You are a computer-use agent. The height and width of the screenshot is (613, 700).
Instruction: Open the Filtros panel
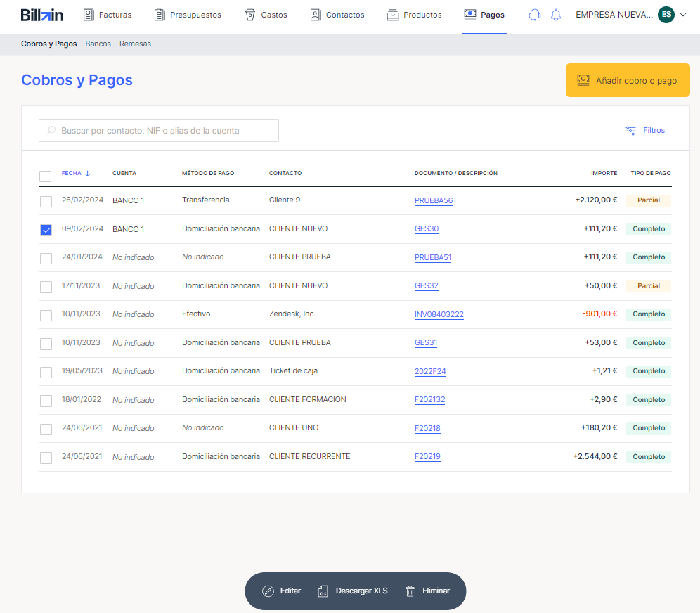point(645,130)
